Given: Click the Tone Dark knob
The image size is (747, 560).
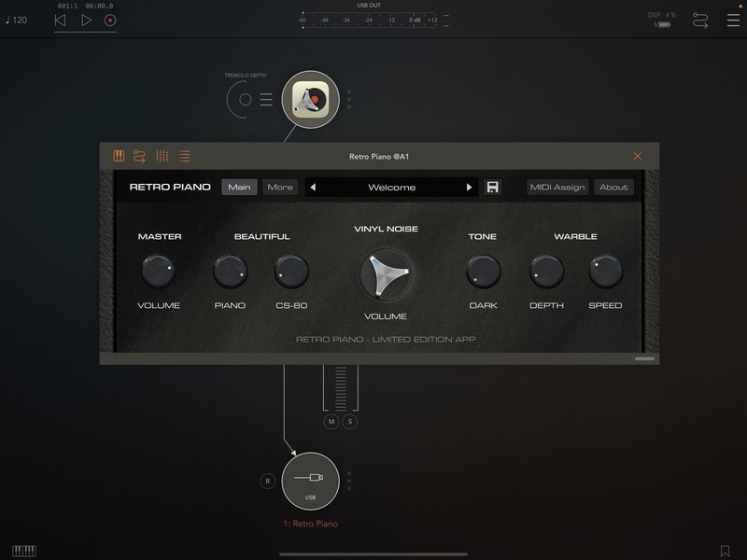Looking at the screenshot, I should point(484,272).
